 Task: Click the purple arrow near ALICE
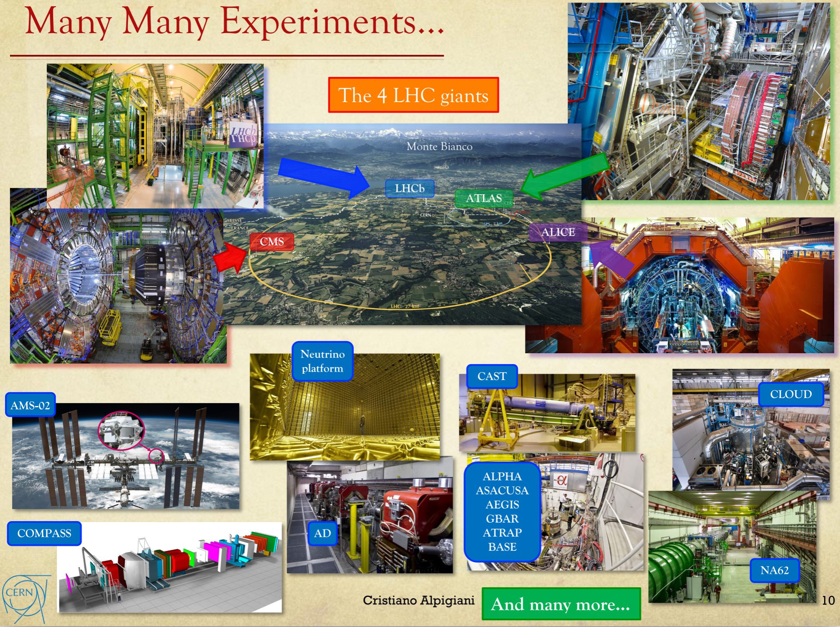pyautogui.click(x=611, y=260)
